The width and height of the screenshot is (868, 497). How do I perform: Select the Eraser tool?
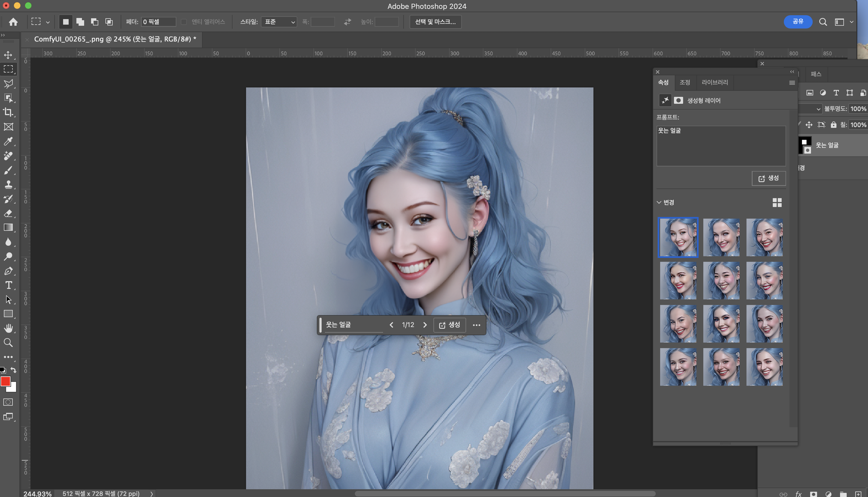8,213
